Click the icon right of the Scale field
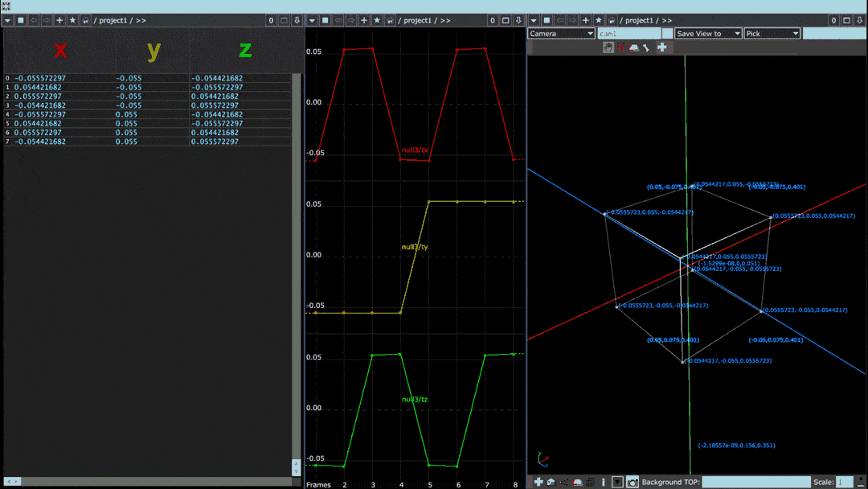 pyautogui.click(x=862, y=483)
